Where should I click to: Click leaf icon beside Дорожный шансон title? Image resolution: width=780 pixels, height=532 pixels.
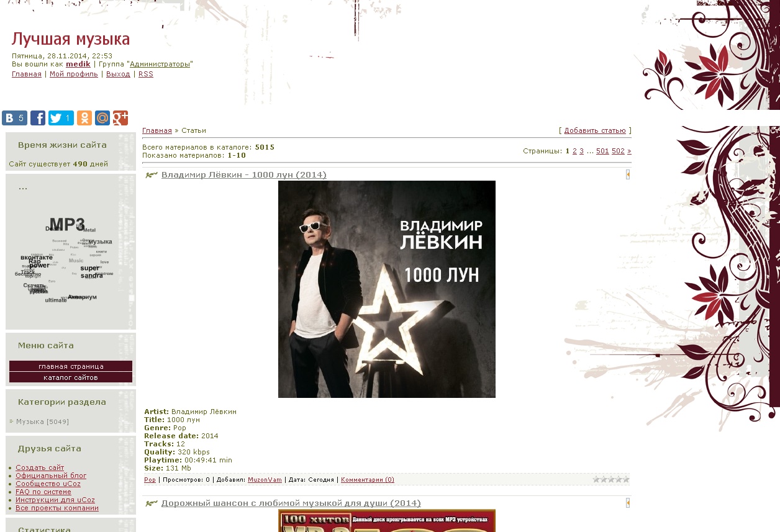151,503
